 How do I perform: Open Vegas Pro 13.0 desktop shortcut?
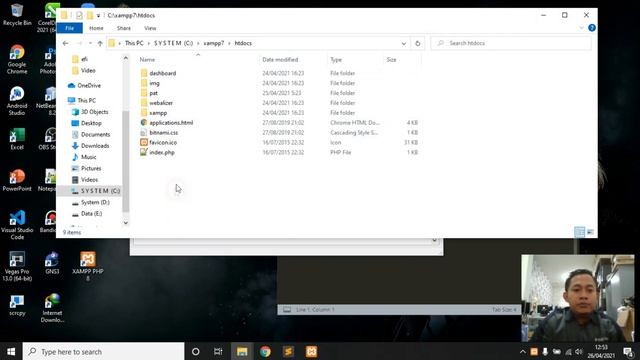click(17, 266)
